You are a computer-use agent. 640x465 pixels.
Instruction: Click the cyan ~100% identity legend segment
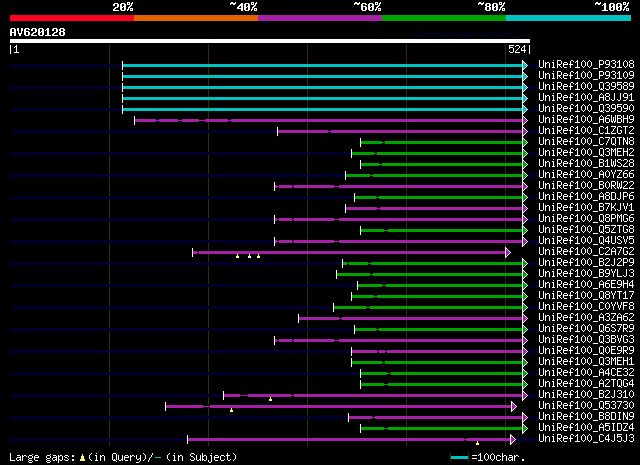point(568,18)
